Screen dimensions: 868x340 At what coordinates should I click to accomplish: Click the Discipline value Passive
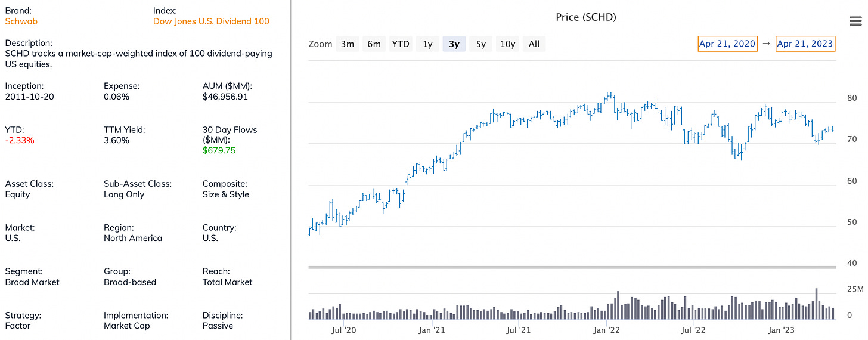218,326
